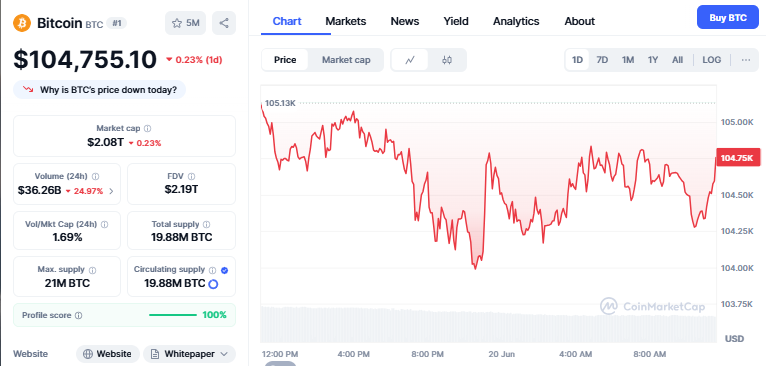Add Bitcoin to watchlist with star button

click(186, 23)
